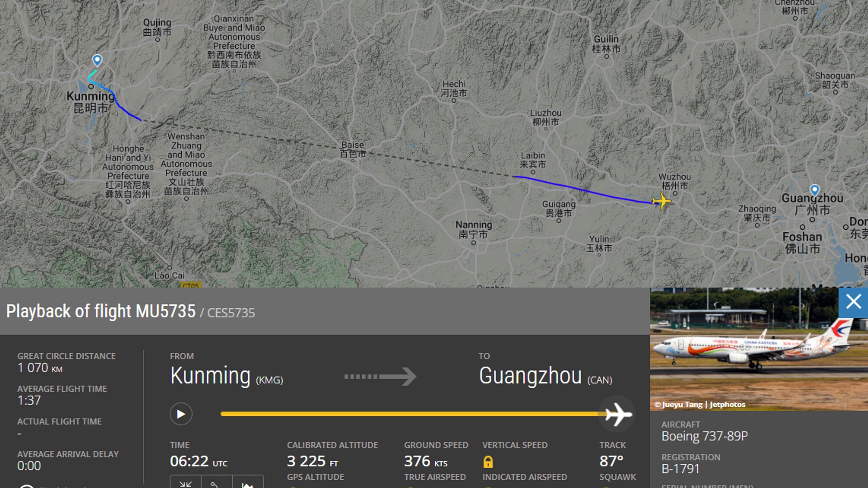The height and width of the screenshot is (488, 868).
Task: Start playback with the play button
Action: click(x=181, y=414)
